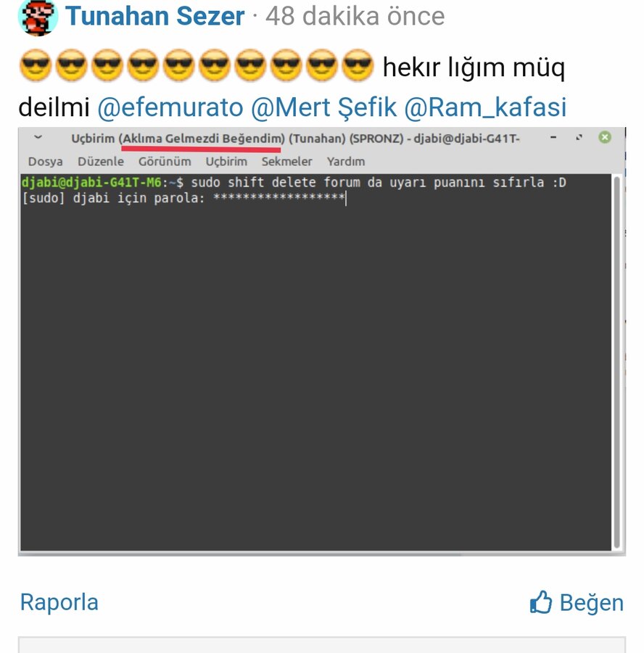Screen dimensions: 644x653
Task: Report the post with Raporla
Action: tap(59, 602)
